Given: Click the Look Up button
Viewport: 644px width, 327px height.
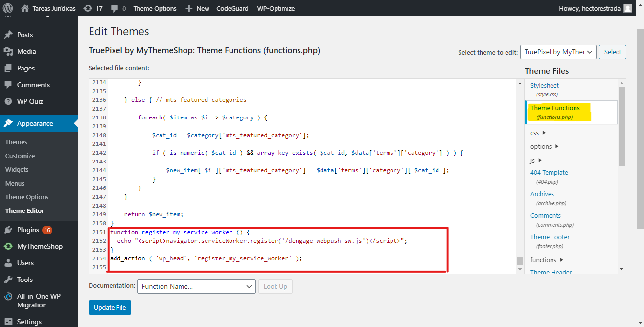Looking at the screenshot, I should pos(276,286).
